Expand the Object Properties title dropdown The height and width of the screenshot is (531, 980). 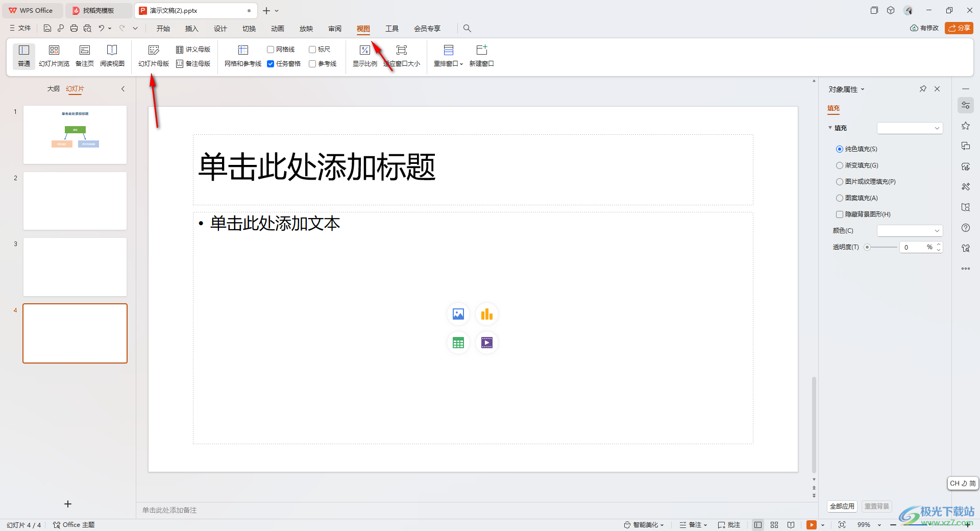(x=863, y=89)
